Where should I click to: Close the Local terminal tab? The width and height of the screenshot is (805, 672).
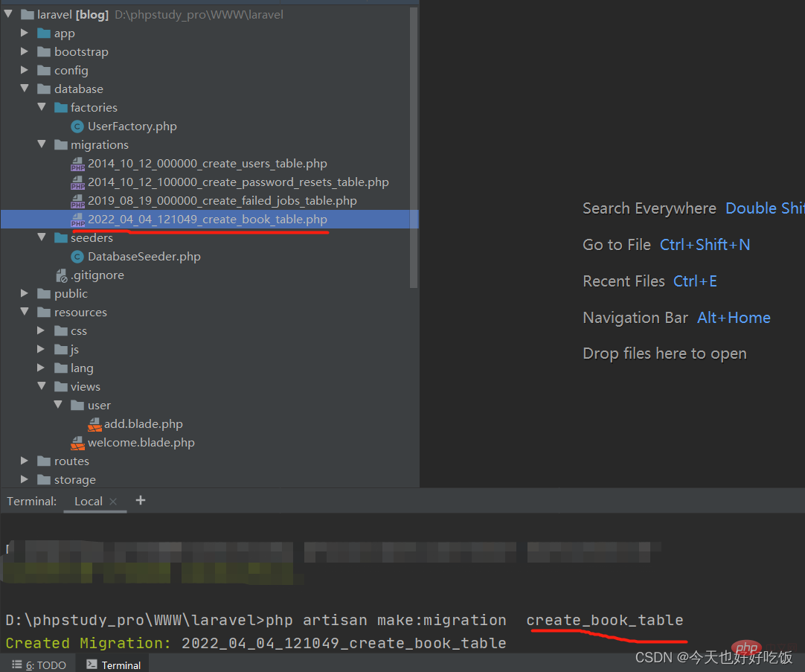click(x=113, y=501)
